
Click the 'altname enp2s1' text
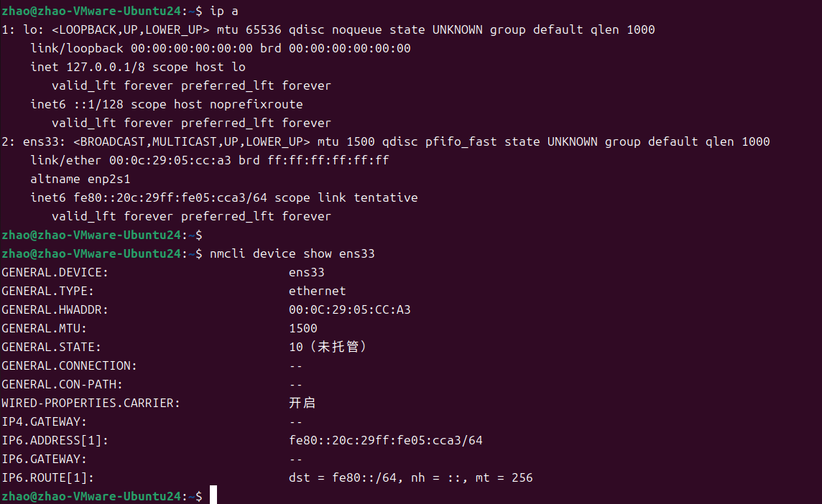[x=80, y=179]
